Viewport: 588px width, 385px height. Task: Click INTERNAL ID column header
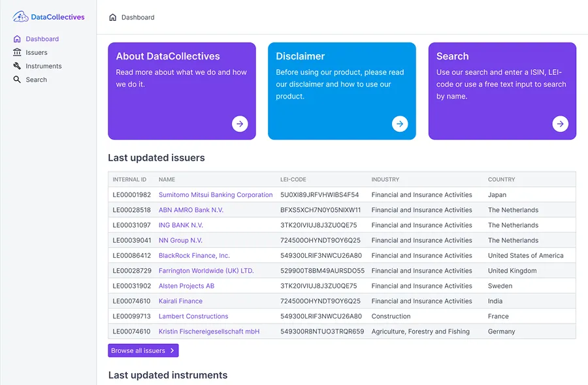[x=129, y=179]
